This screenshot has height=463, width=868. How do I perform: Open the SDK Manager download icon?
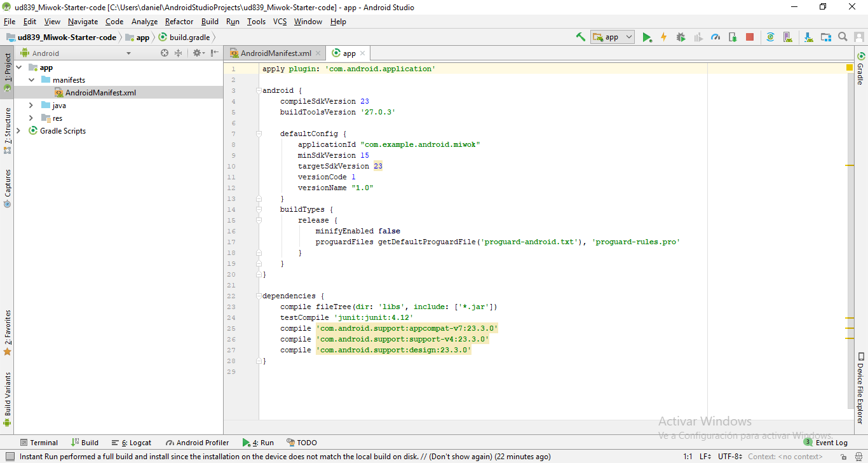808,37
